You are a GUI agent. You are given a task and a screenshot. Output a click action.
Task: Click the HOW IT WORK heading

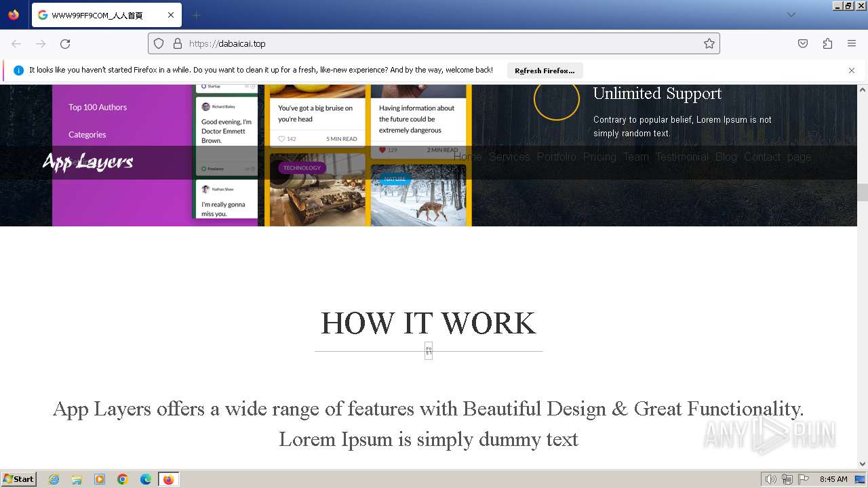click(429, 323)
